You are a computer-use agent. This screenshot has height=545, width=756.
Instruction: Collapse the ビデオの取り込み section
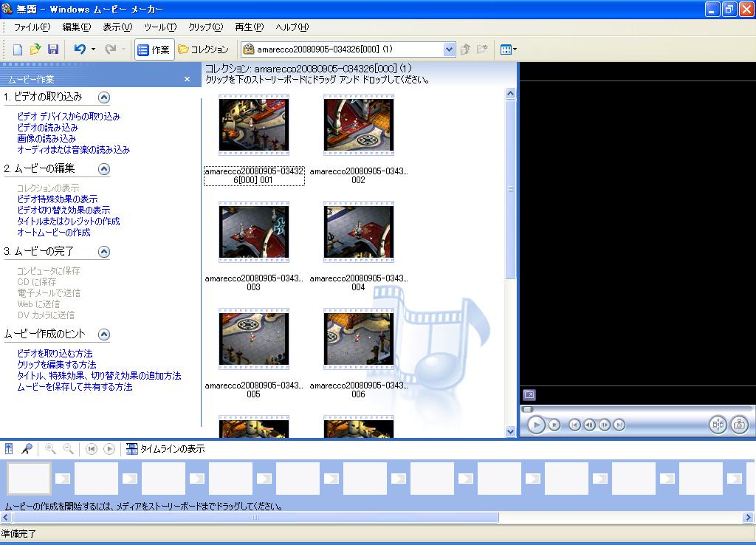(x=103, y=97)
